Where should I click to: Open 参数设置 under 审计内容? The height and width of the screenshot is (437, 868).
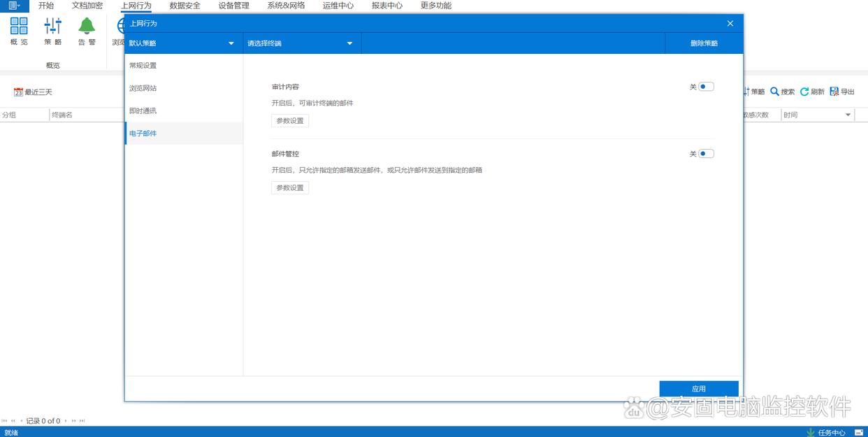tap(290, 121)
